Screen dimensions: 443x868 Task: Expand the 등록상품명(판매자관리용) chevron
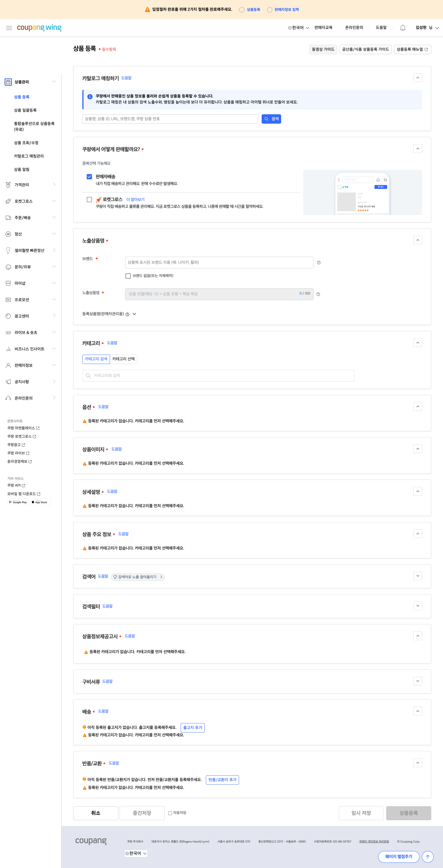click(x=134, y=314)
